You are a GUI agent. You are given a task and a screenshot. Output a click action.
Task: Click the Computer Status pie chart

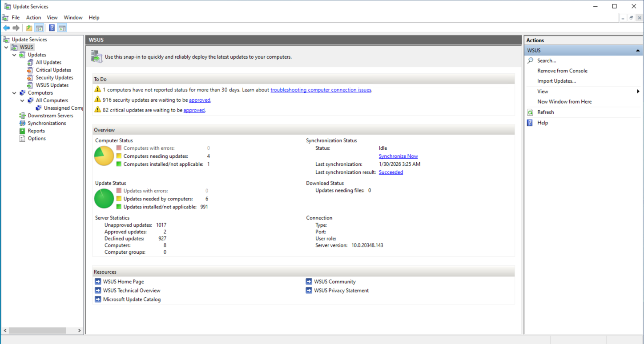(x=104, y=156)
